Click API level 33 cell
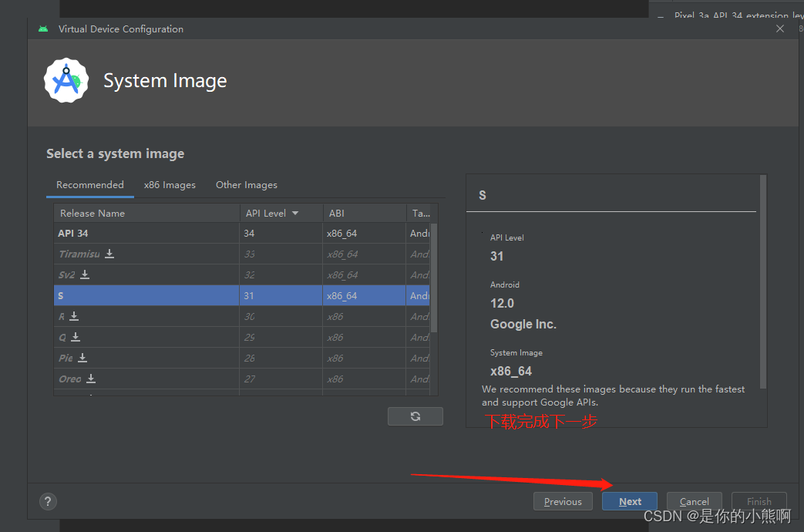Screen dimensions: 804x532 [x=281, y=254]
